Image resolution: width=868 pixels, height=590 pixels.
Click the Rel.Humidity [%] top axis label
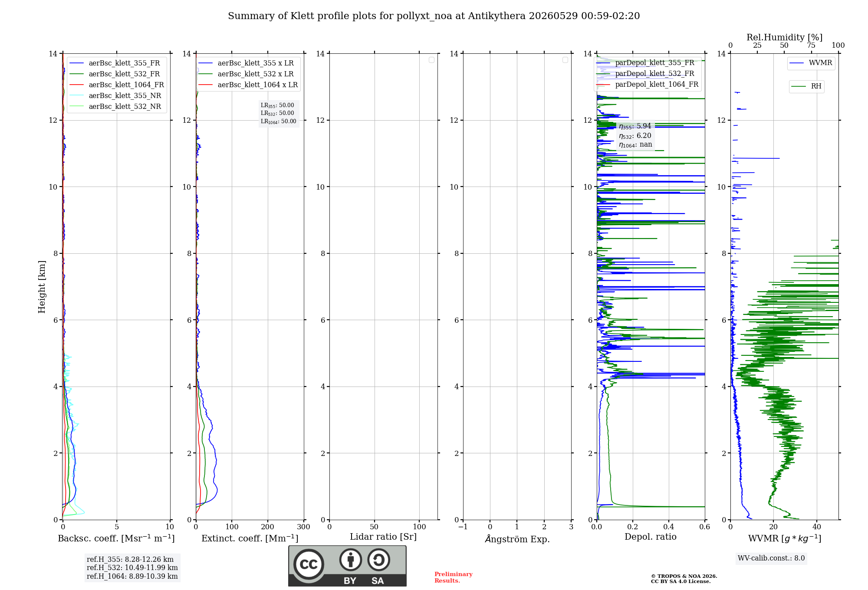click(x=784, y=37)
